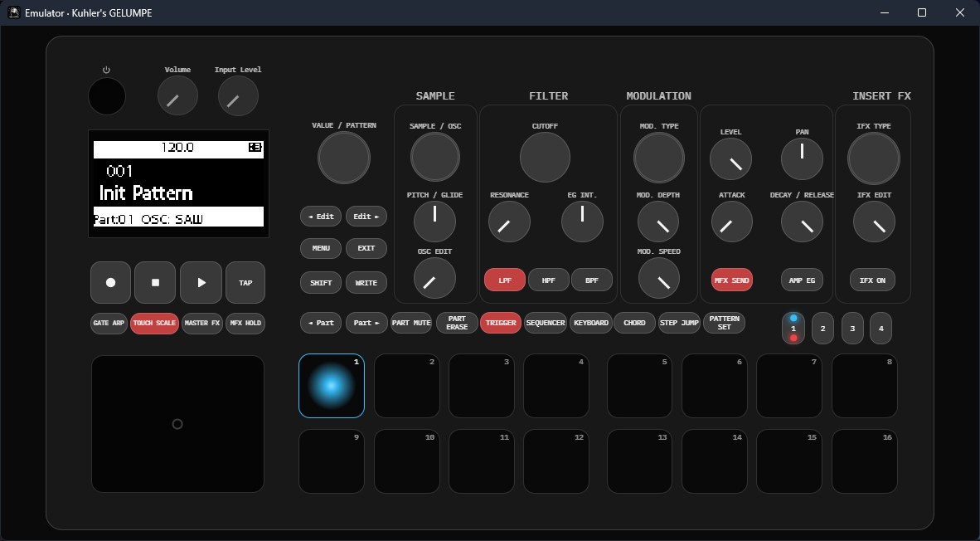Toggle the AMP EG button
The width and height of the screenshot is (980, 541).
(x=802, y=280)
